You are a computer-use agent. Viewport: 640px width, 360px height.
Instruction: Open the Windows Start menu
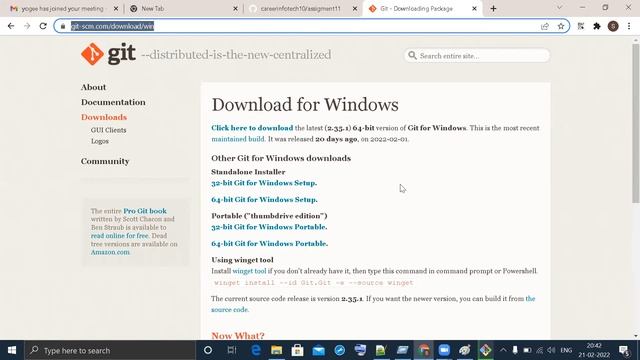(12, 350)
